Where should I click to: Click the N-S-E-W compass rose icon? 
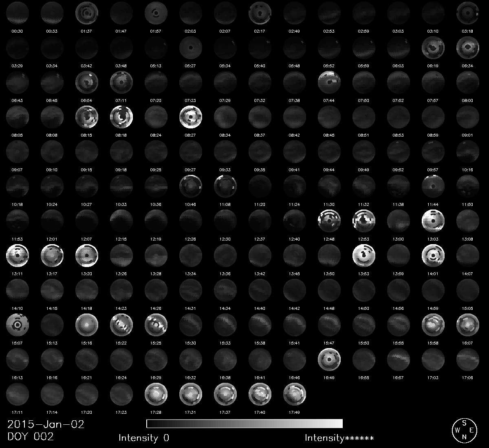coord(464,430)
